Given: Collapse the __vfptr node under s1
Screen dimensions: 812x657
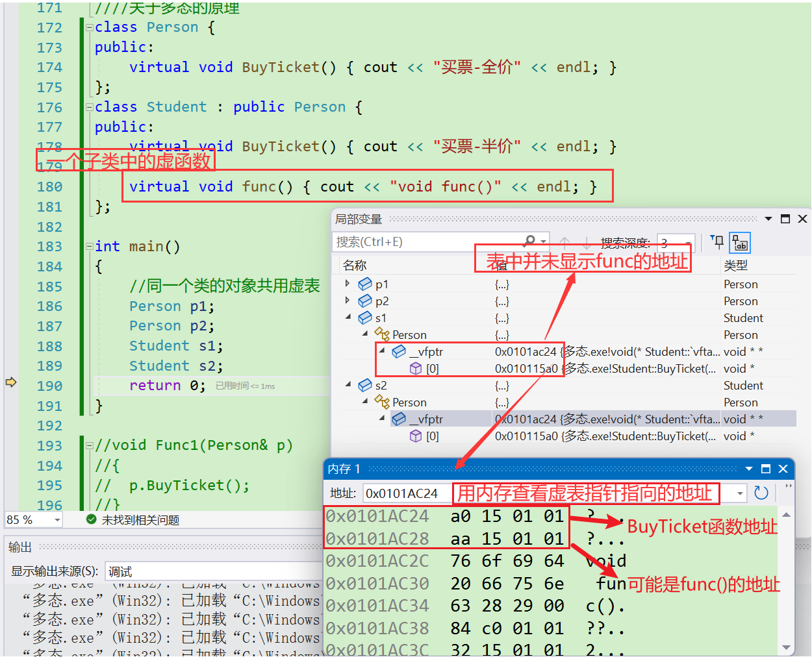Looking at the screenshot, I should coord(382,351).
